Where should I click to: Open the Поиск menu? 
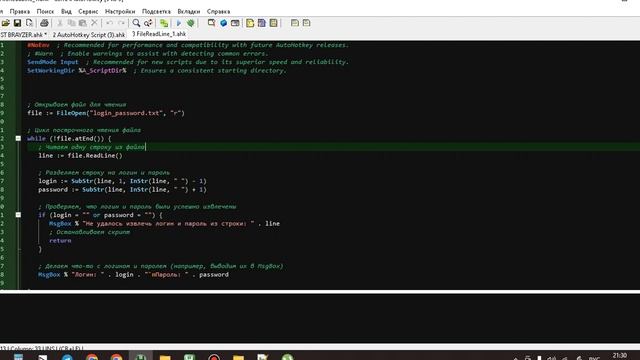45,11
